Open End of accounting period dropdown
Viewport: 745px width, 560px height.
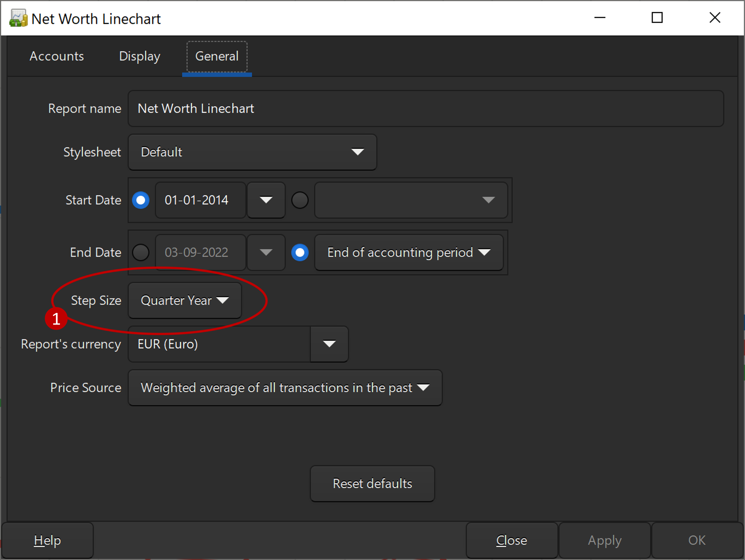[408, 253]
